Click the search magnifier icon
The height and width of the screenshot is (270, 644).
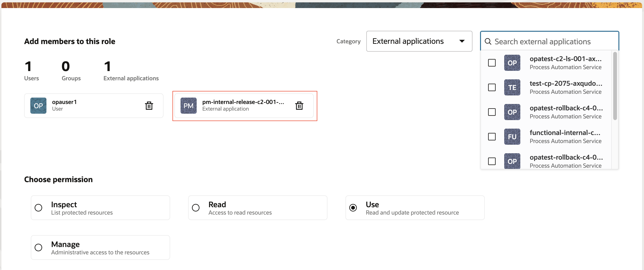click(x=488, y=41)
